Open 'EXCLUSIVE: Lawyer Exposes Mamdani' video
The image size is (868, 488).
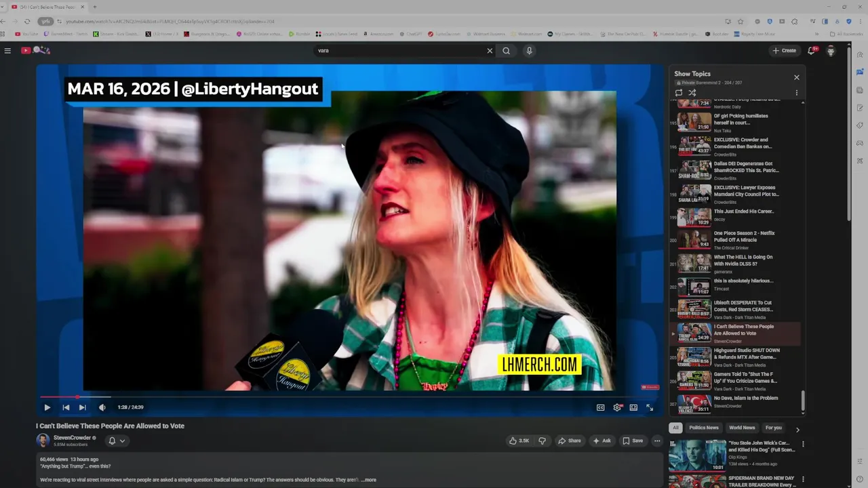(735, 194)
